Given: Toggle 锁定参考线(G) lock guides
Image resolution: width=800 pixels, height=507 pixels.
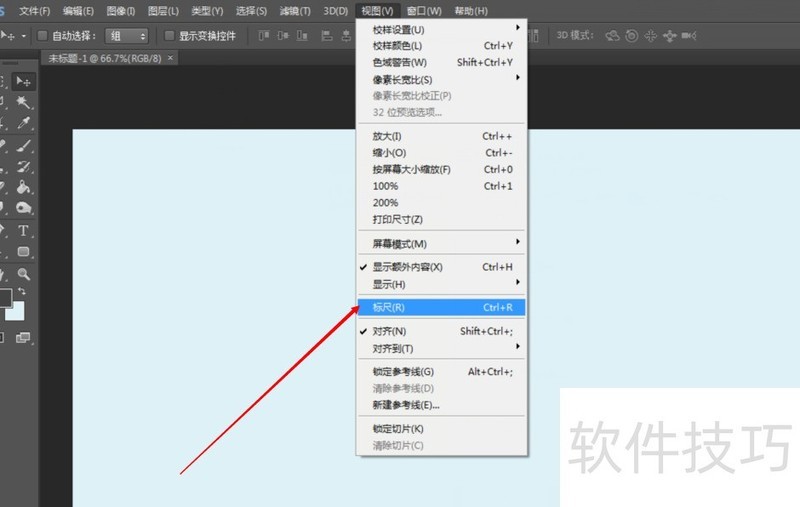Looking at the screenshot, I should (441, 372).
